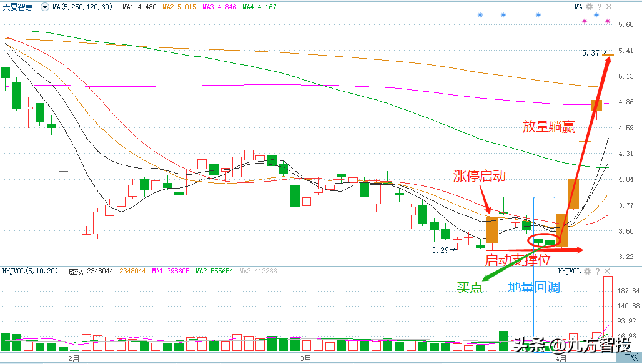Click the 3.29 low price label
The height and width of the screenshot is (364, 642).
[x=440, y=250]
